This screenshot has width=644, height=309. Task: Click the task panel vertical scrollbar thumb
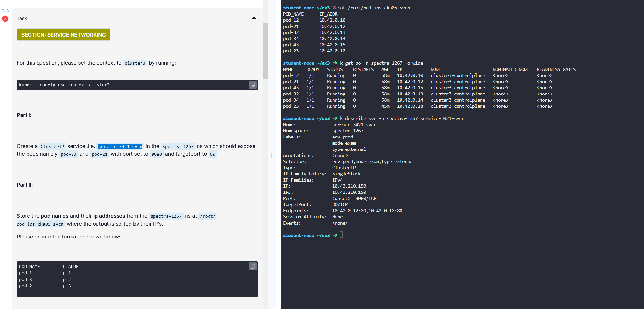(x=266, y=51)
